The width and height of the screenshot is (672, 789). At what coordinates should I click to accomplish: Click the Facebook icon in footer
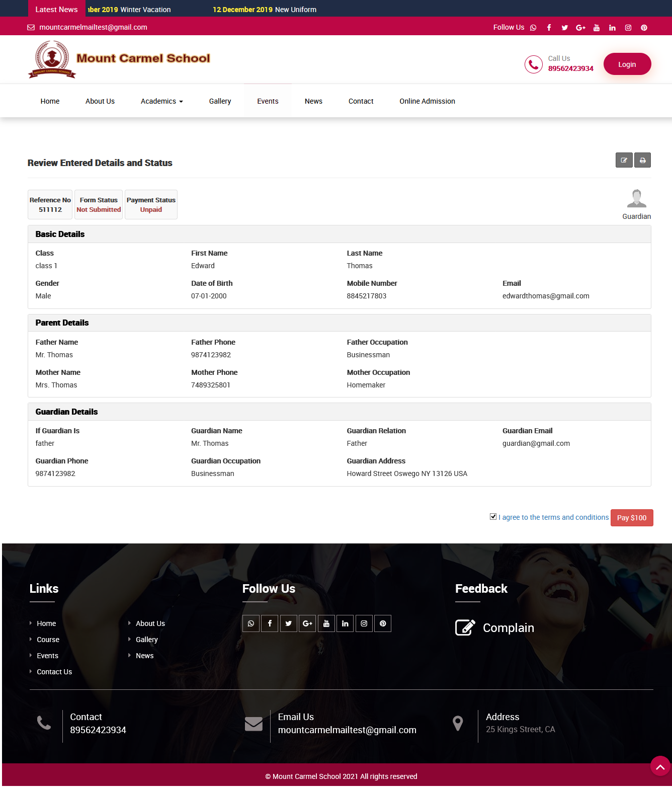point(270,623)
